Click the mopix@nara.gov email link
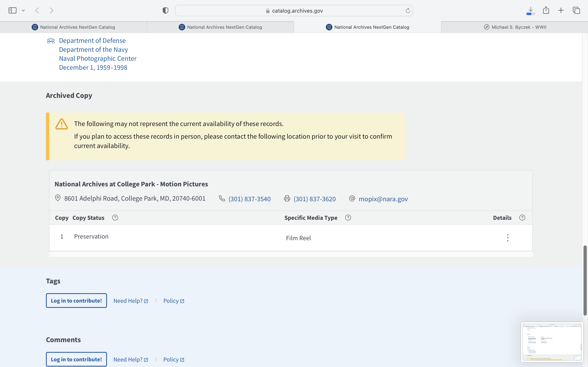The image size is (588, 367). 383,199
